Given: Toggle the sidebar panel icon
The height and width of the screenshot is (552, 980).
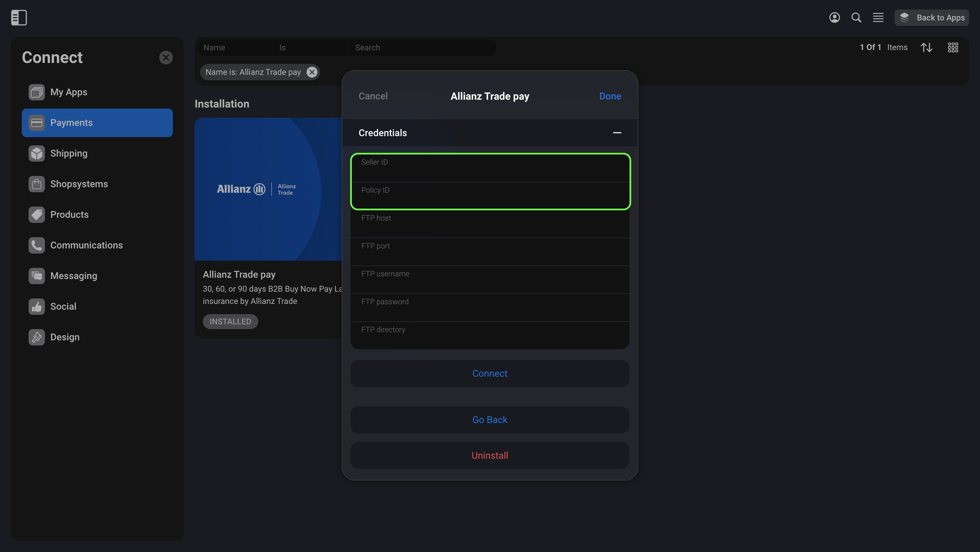Looking at the screenshot, I should [x=19, y=17].
